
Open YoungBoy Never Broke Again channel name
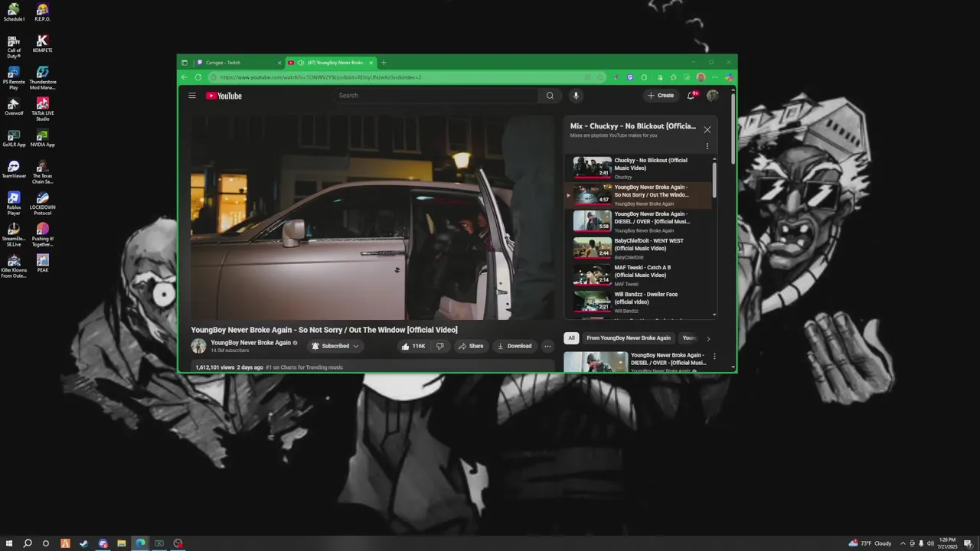pyautogui.click(x=250, y=343)
